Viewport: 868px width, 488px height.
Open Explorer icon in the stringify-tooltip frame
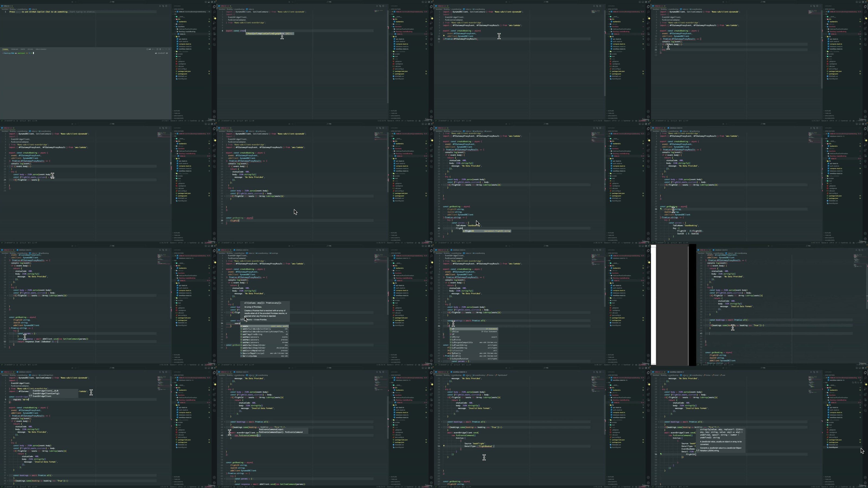(x=865, y=373)
